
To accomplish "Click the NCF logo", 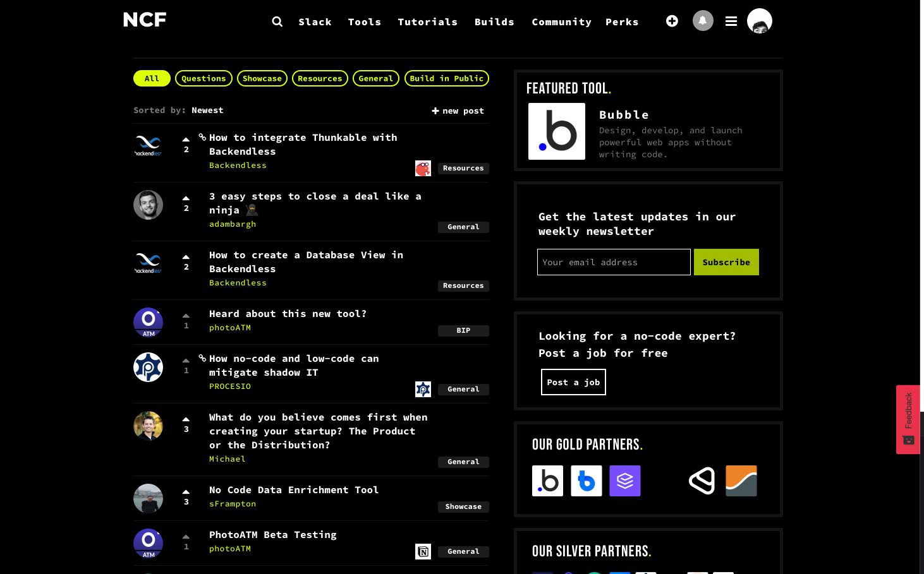I will point(145,20).
